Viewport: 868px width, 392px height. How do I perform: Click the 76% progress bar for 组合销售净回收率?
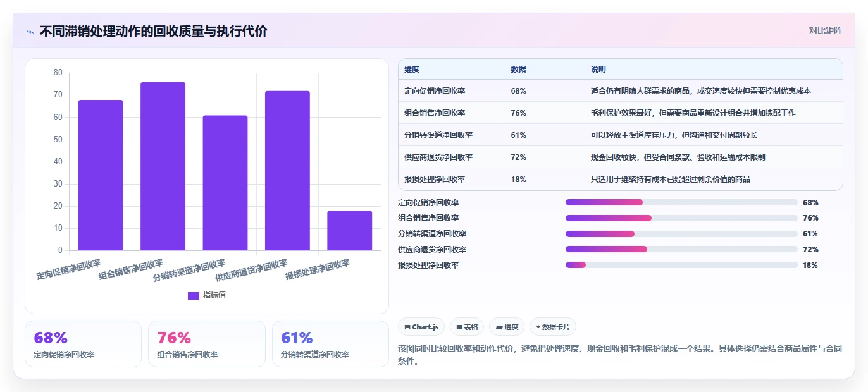pyautogui.click(x=681, y=218)
